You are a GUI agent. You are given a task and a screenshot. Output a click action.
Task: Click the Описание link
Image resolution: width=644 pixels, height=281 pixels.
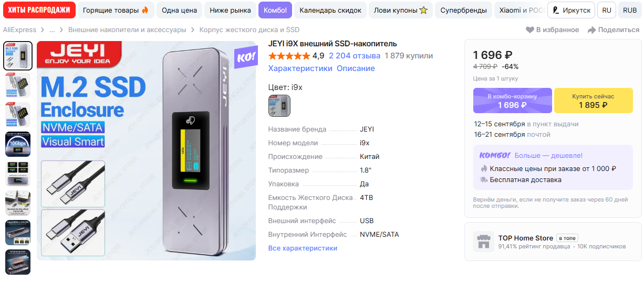(x=356, y=68)
